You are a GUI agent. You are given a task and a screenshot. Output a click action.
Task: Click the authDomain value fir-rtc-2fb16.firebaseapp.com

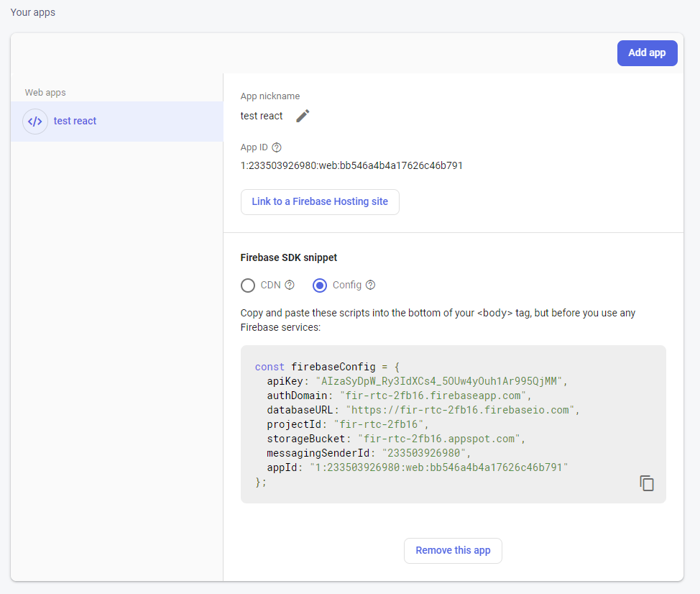pyautogui.click(x=433, y=396)
